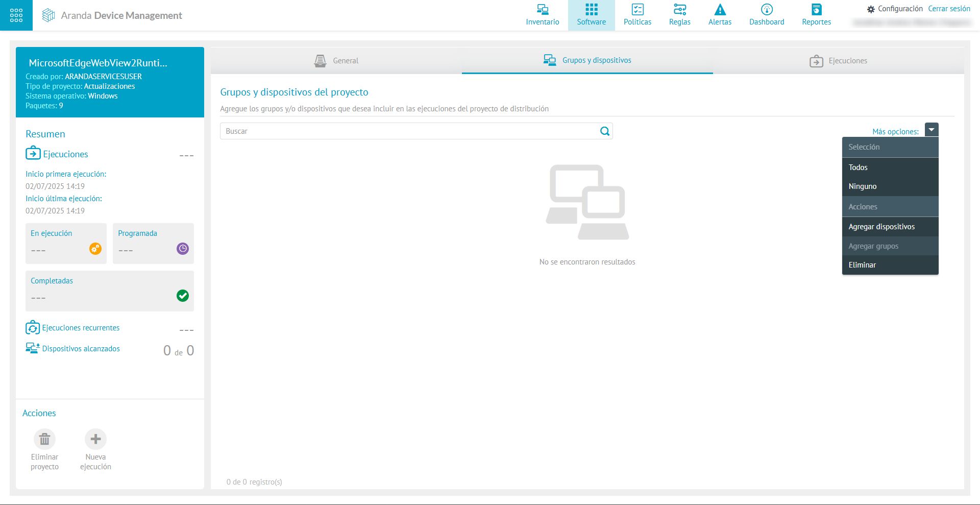Screen dimensions: 980x505
Task: Open the app launcher grid icon
Action: click(x=16, y=15)
